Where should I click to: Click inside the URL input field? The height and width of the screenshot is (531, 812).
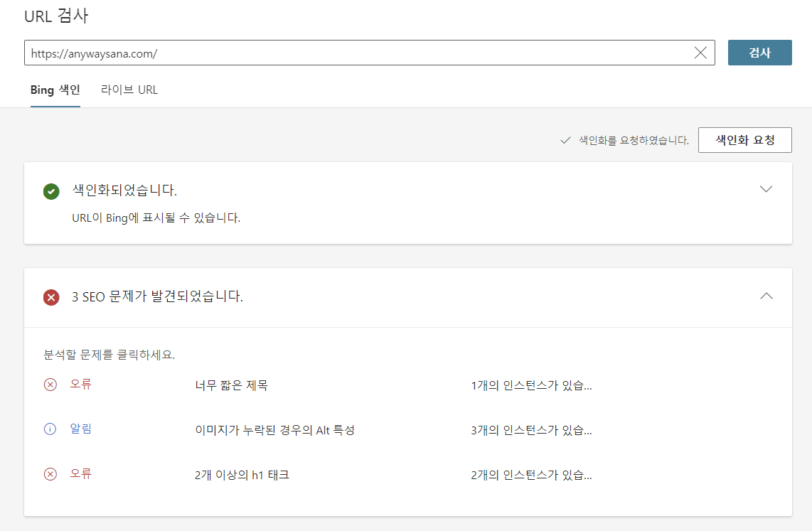point(284,52)
